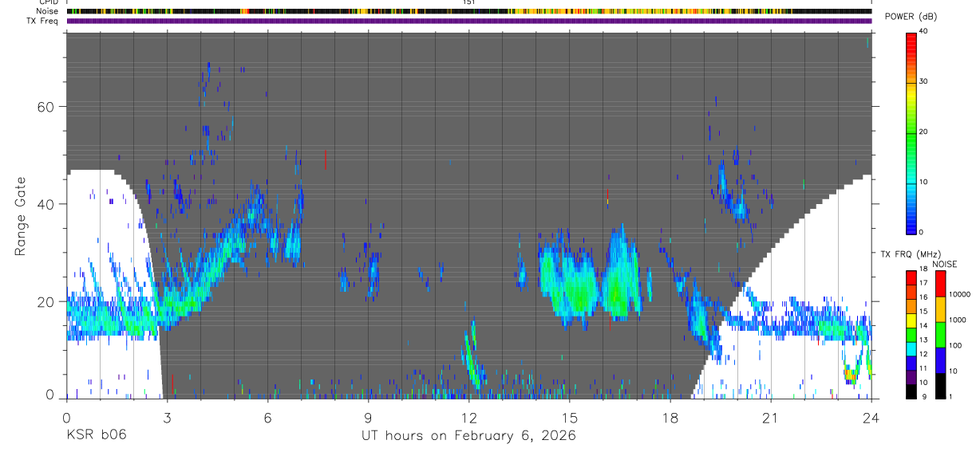Viewport: 980px width, 452px height.
Task: Click x-axis tick label '24'
Action: (871, 417)
